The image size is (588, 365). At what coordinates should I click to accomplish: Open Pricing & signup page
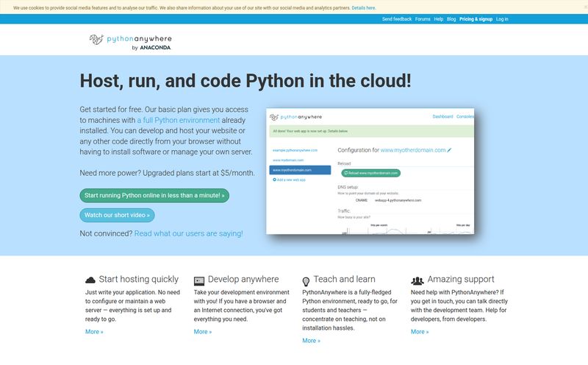tap(476, 19)
